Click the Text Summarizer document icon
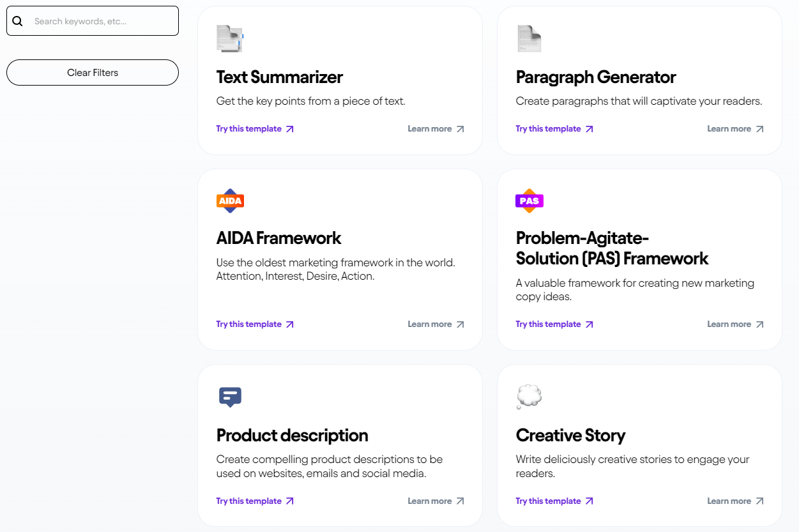Viewport: 799px width, 532px height. point(229,39)
